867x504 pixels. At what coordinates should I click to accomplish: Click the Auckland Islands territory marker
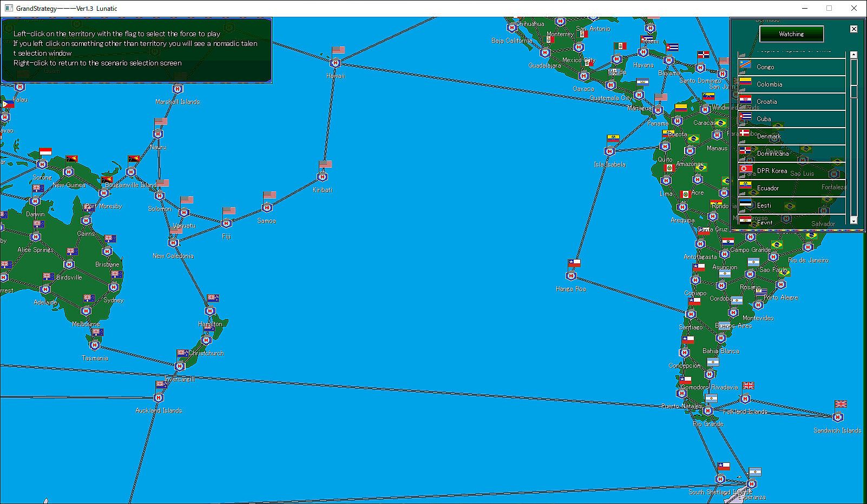coord(159,398)
